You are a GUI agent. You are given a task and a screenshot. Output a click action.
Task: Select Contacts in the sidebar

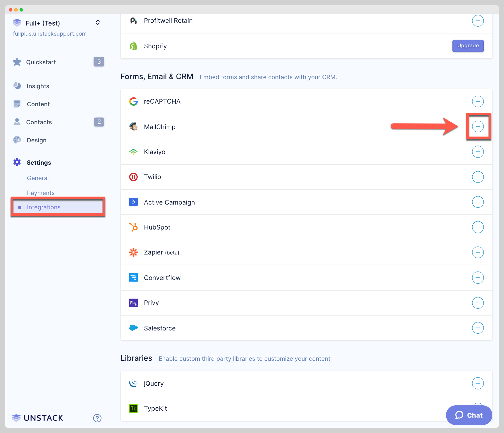pos(39,122)
